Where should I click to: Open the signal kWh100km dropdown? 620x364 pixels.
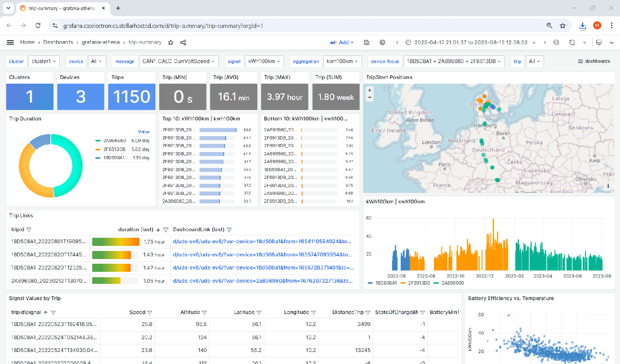click(264, 61)
